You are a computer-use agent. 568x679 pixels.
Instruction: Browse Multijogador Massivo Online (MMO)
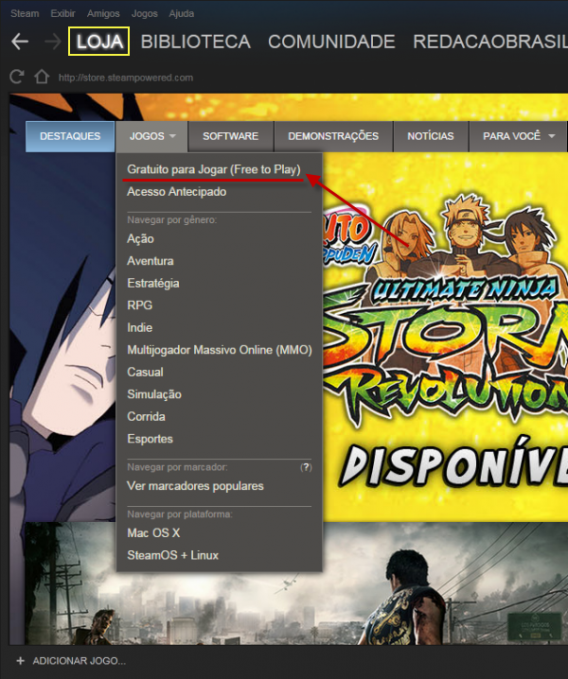pyautogui.click(x=219, y=350)
